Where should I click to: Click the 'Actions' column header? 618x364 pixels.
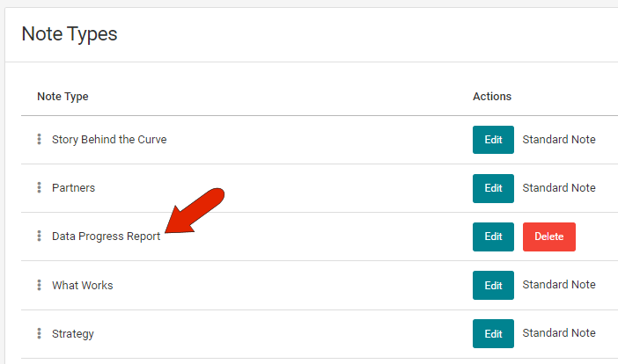(492, 97)
